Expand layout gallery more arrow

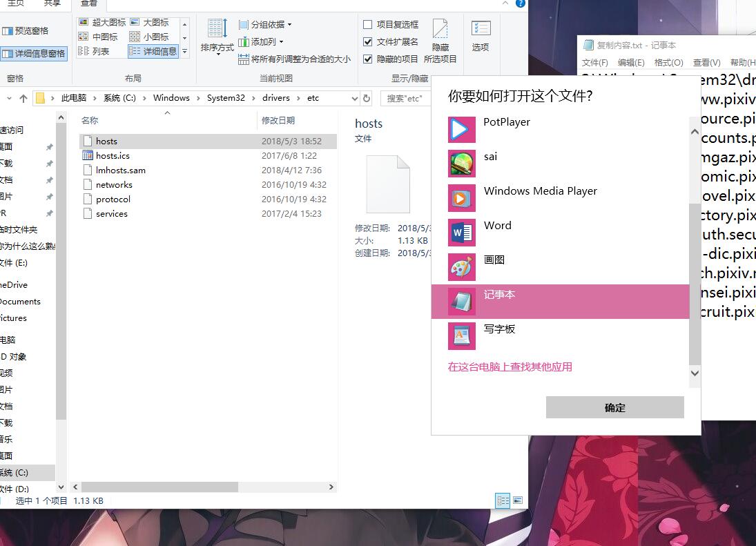[184, 52]
